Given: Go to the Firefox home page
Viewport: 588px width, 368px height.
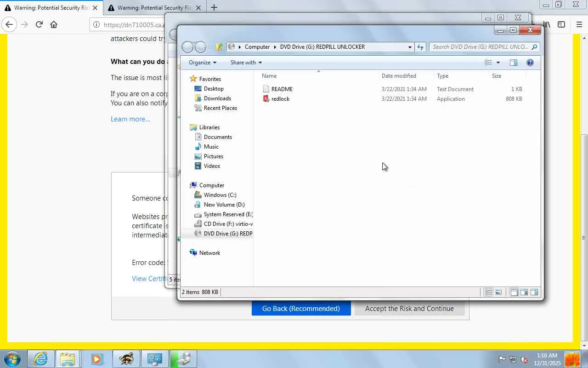Looking at the screenshot, I should coord(54,24).
